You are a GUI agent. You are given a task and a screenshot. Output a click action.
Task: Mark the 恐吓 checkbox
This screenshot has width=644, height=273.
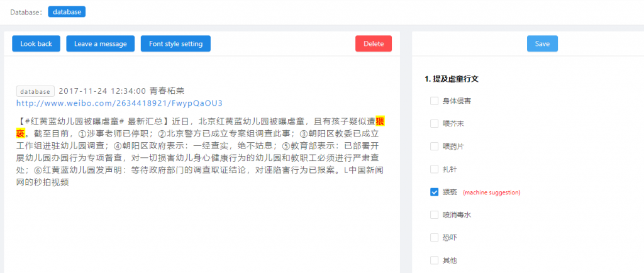coord(434,237)
